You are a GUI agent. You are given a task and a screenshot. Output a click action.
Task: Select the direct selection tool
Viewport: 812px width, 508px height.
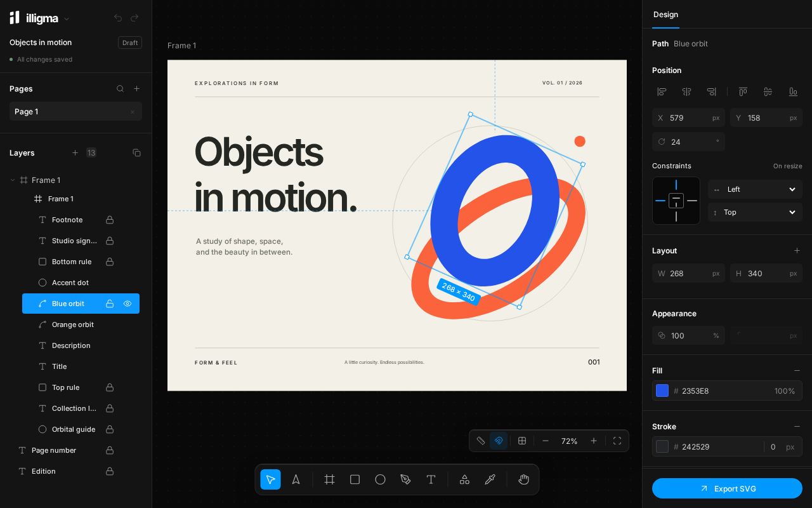coord(296,479)
